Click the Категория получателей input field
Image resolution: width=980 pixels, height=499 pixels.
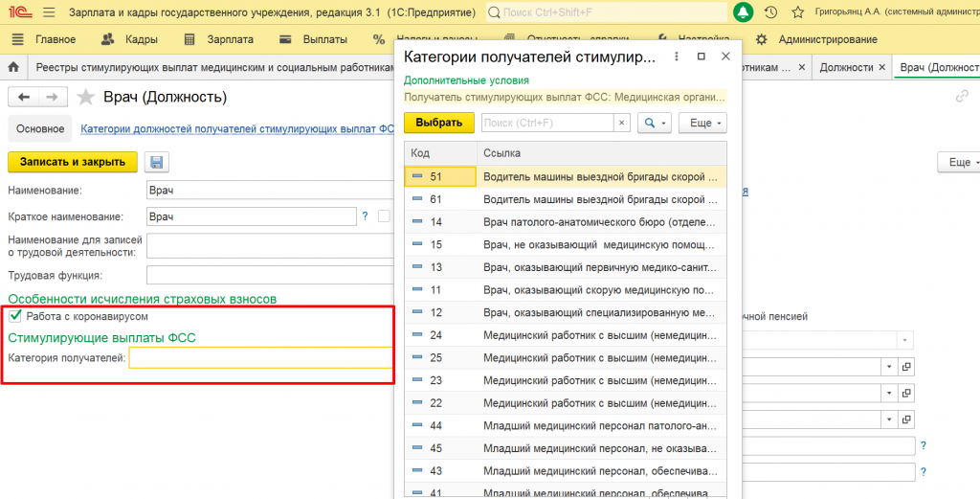point(260,358)
